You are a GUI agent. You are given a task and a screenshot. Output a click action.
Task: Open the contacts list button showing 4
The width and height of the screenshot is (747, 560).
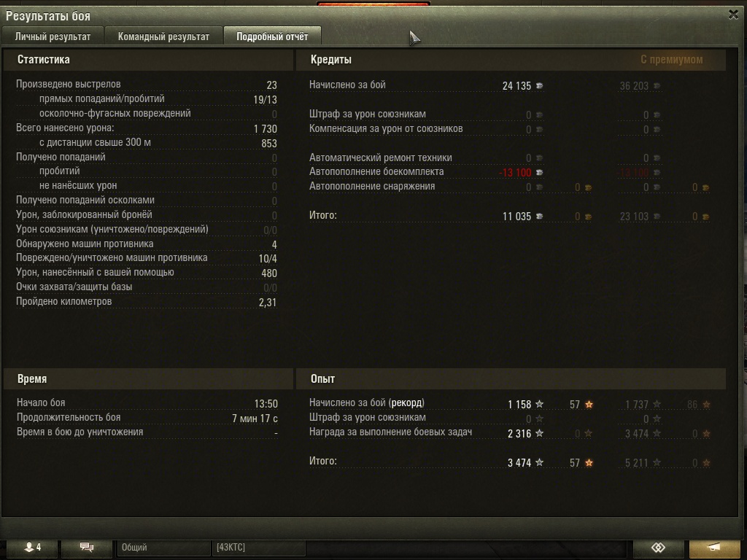[x=32, y=547]
